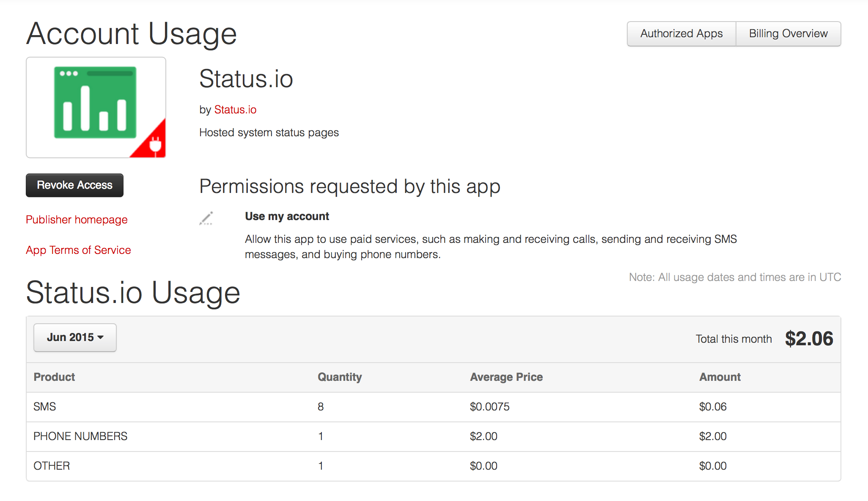Click the Status.io Usage section heading
Viewport: 868px width, 501px height.
click(x=133, y=292)
